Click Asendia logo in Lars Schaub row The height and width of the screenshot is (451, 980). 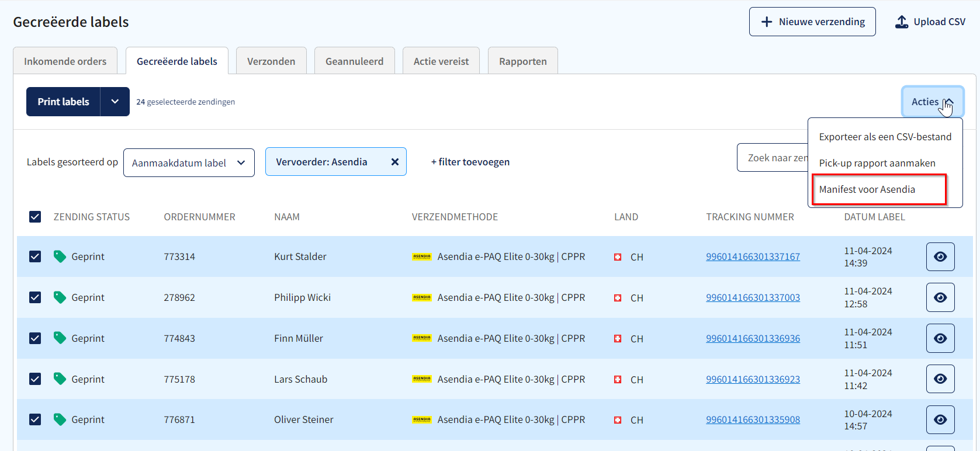(x=422, y=379)
